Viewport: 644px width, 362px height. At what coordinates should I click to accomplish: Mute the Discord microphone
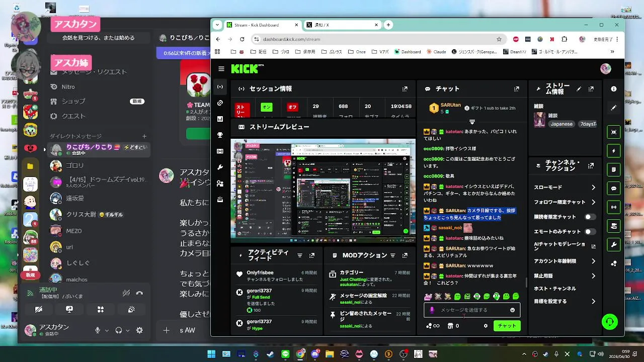pyautogui.click(x=98, y=330)
